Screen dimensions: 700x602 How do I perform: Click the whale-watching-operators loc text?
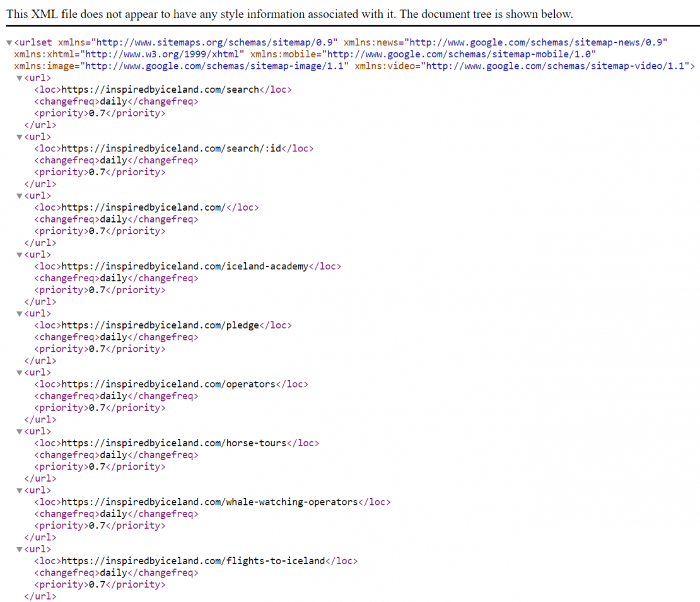pos(210,502)
